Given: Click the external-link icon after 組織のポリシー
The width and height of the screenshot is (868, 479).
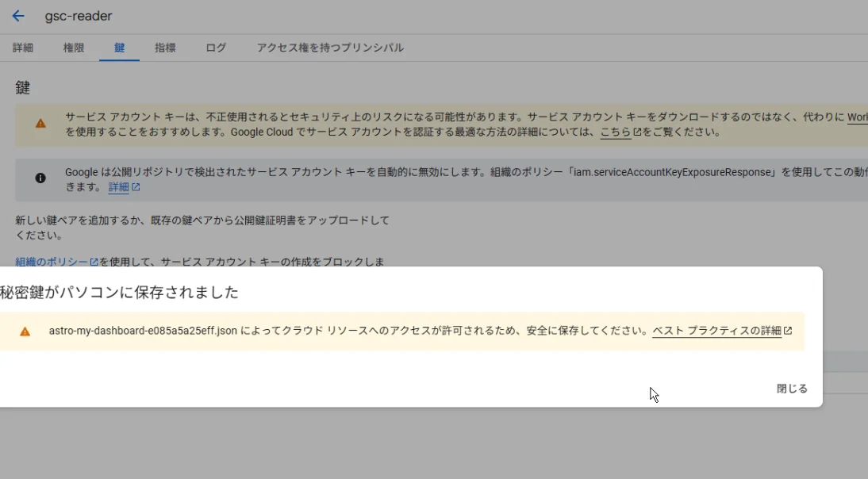Looking at the screenshot, I should click(94, 262).
